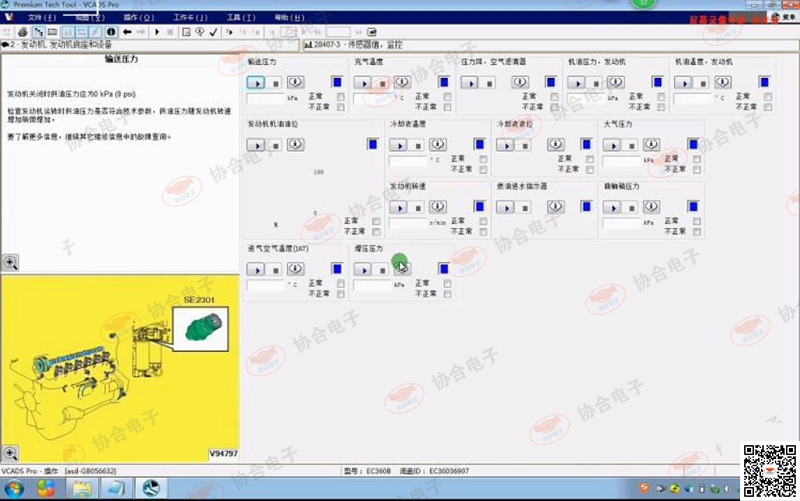This screenshot has width=800, height=501.
Task: Start monitoring in 发动机转速 panel
Action: click(398, 207)
